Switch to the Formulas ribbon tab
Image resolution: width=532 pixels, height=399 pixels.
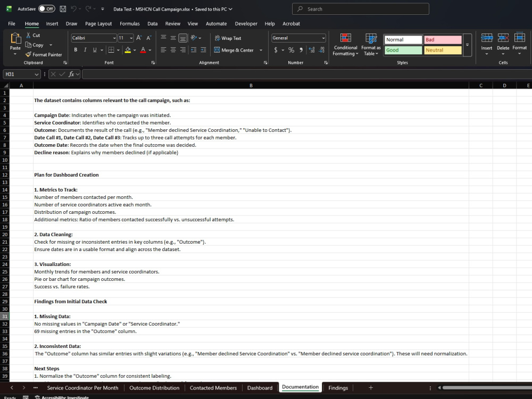pos(130,23)
